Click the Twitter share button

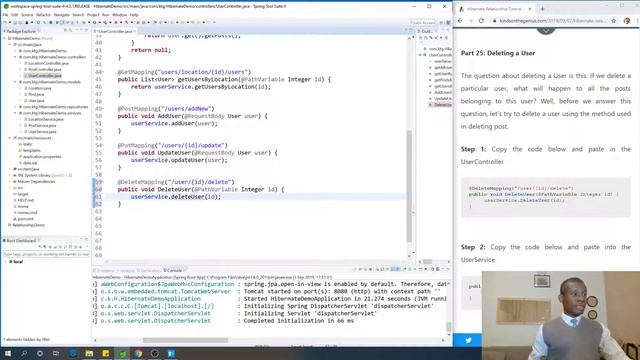tap(468, 340)
